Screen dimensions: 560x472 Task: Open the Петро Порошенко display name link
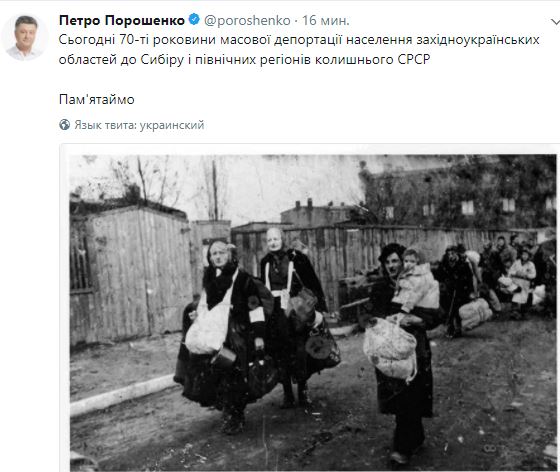point(122,20)
